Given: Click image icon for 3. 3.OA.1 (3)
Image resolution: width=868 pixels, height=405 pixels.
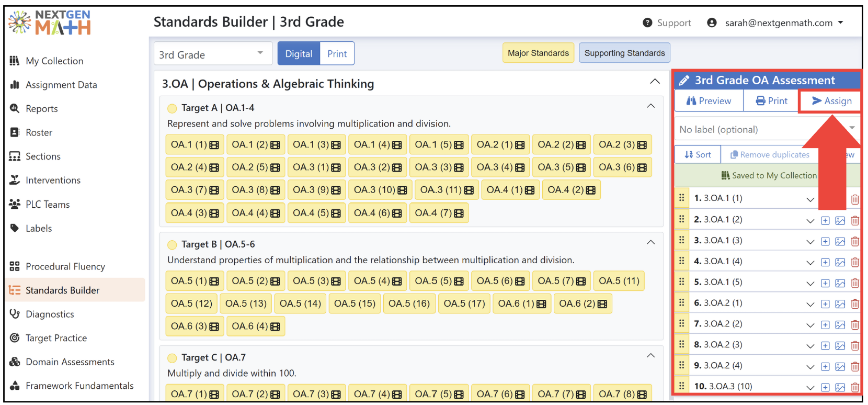Looking at the screenshot, I should point(840,241).
